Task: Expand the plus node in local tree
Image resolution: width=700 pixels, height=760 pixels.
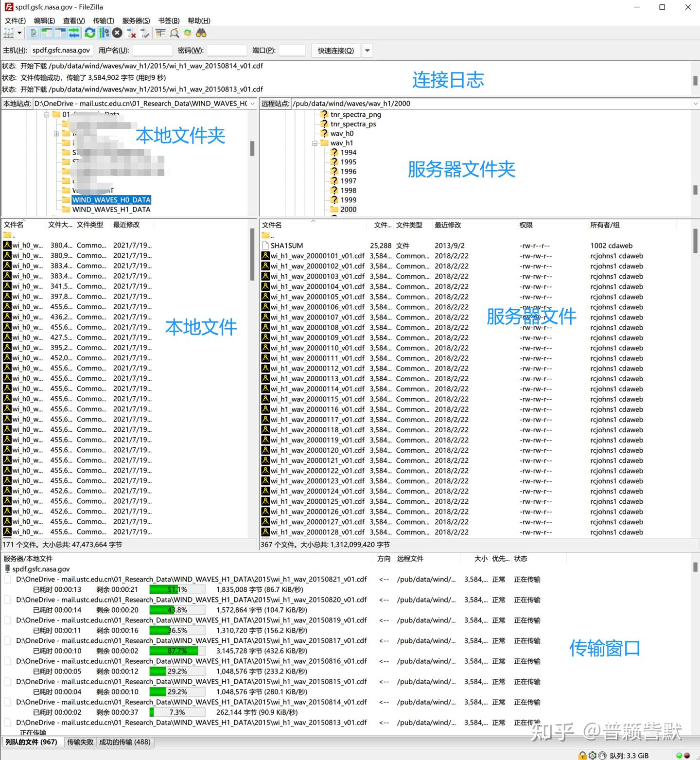Action: coord(56,134)
